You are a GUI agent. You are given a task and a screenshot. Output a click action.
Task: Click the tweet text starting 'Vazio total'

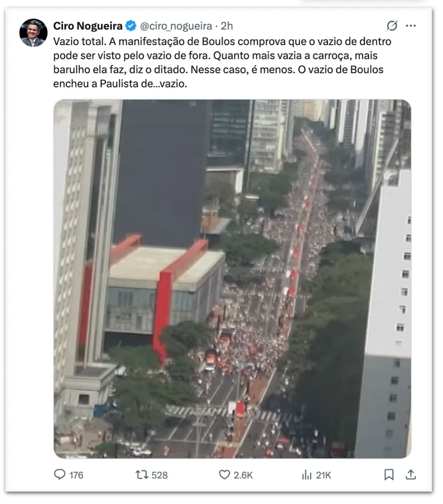point(222,62)
